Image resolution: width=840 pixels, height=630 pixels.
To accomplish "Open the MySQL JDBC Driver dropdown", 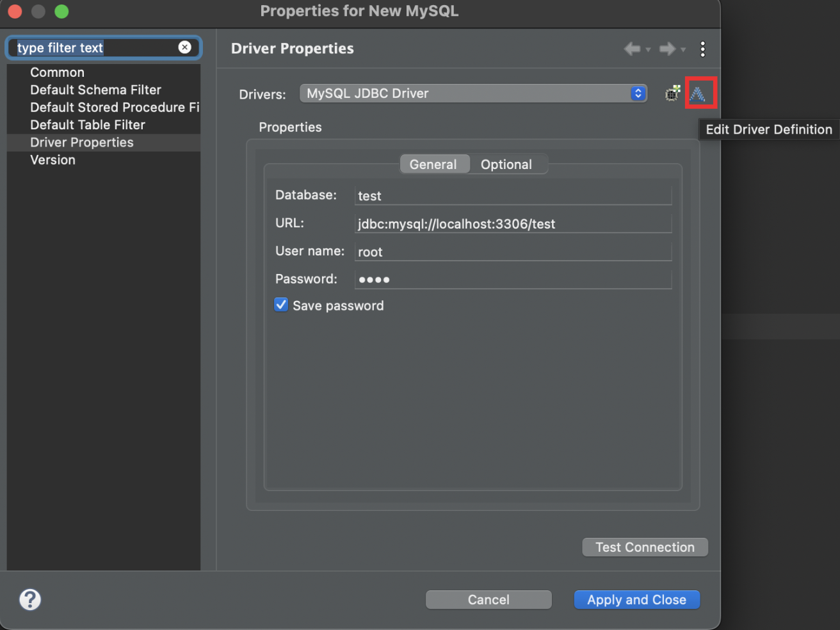I will (x=473, y=93).
